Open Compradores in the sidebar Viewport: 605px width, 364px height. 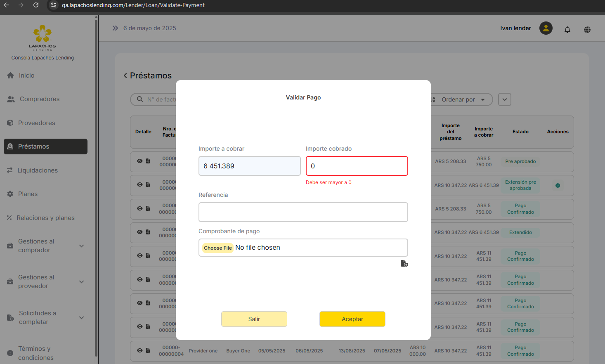pos(39,99)
